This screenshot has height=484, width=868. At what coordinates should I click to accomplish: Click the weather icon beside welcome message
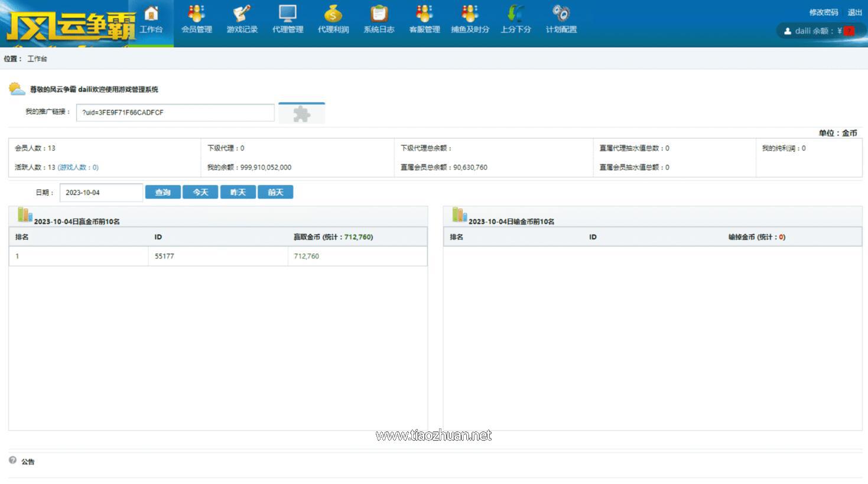click(17, 89)
